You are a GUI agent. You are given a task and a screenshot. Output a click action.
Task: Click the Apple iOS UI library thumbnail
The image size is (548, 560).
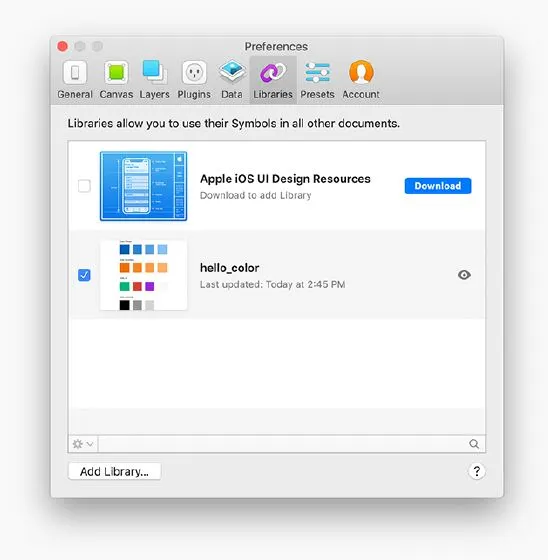[143, 186]
